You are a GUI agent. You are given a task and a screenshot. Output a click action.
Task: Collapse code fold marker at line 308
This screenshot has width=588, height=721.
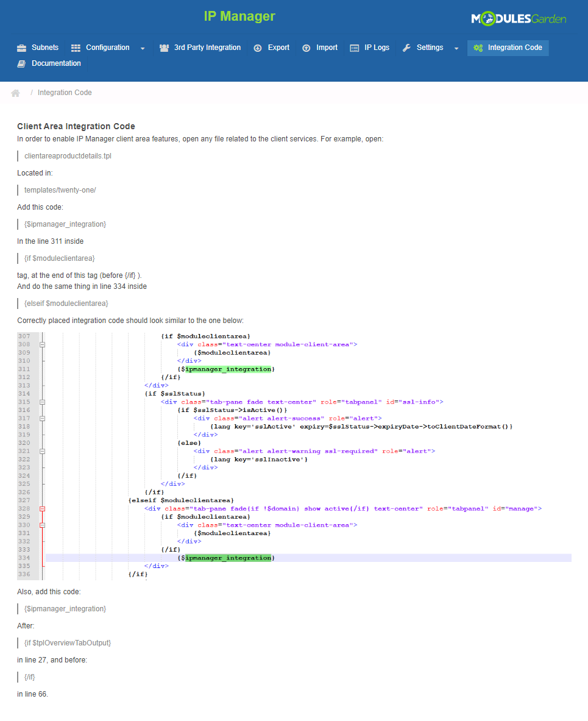[x=42, y=344]
